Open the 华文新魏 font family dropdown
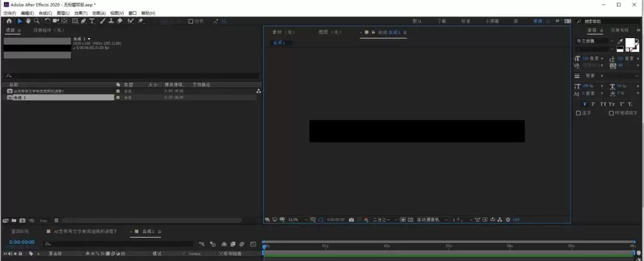This screenshot has width=644, height=261. [595, 41]
